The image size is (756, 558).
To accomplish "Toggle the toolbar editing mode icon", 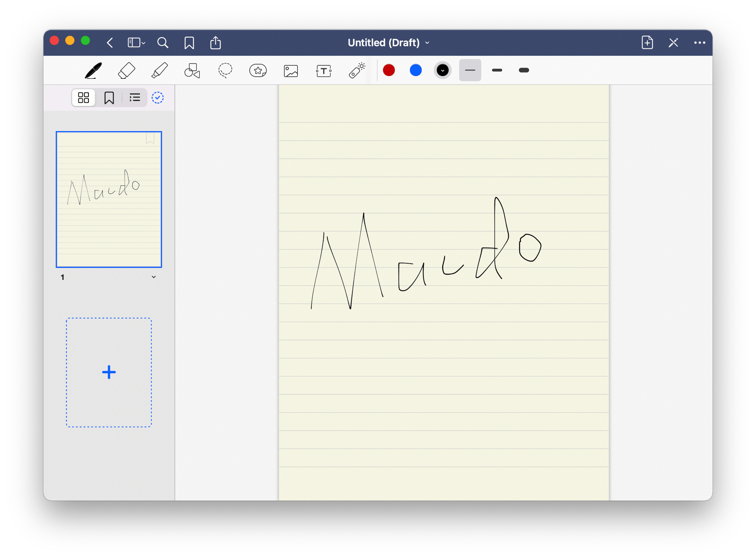I will pos(673,43).
